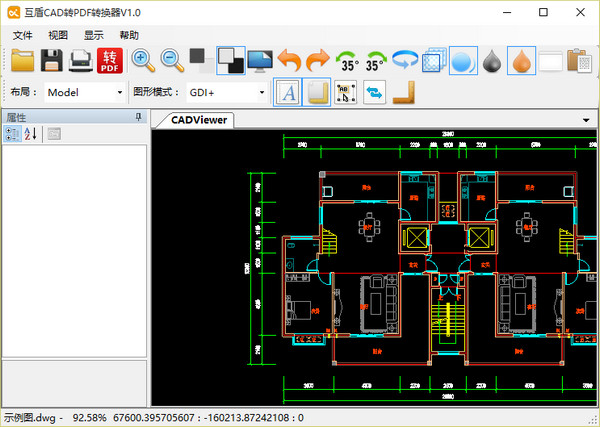600x427 pixels.
Task: Click the open file folder icon
Action: [x=22, y=61]
